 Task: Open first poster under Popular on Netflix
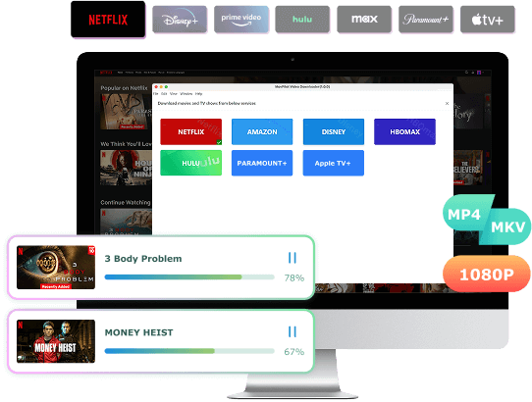tap(127, 112)
